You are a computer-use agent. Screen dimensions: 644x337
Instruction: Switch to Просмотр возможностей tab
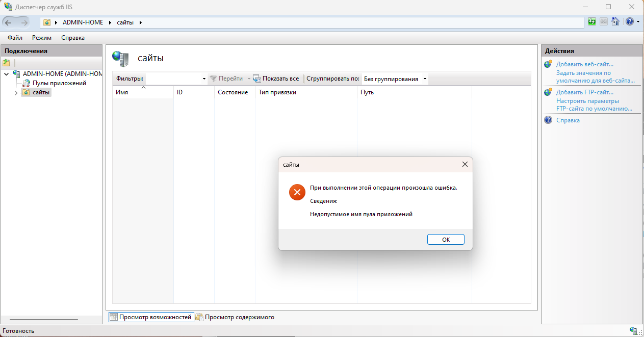[x=151, y=317]
